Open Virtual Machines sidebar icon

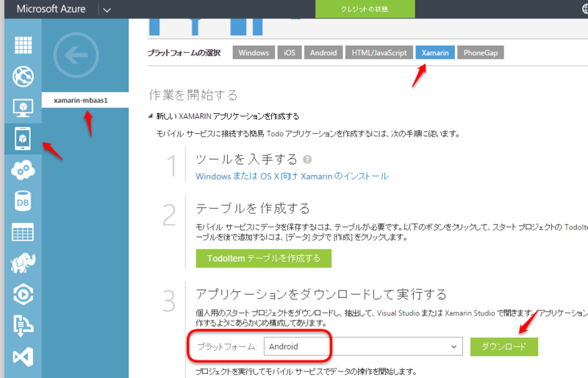[23, 107]
